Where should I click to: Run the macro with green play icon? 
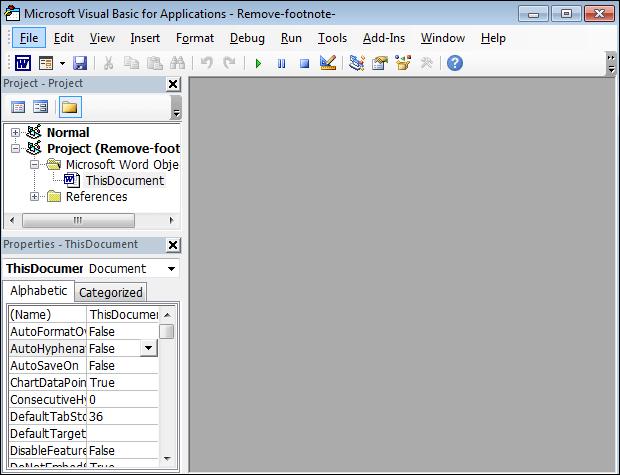click(259, 63)
